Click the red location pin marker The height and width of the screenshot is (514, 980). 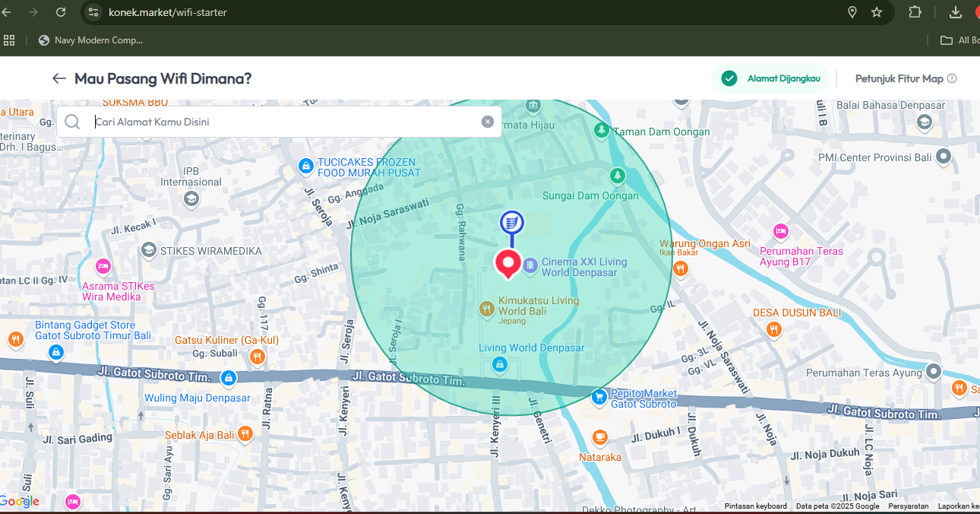tap(507, 263)
